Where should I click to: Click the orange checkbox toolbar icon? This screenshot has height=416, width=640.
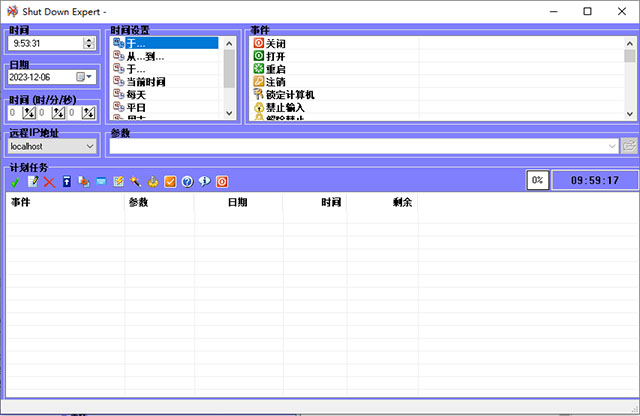point(170,182)
